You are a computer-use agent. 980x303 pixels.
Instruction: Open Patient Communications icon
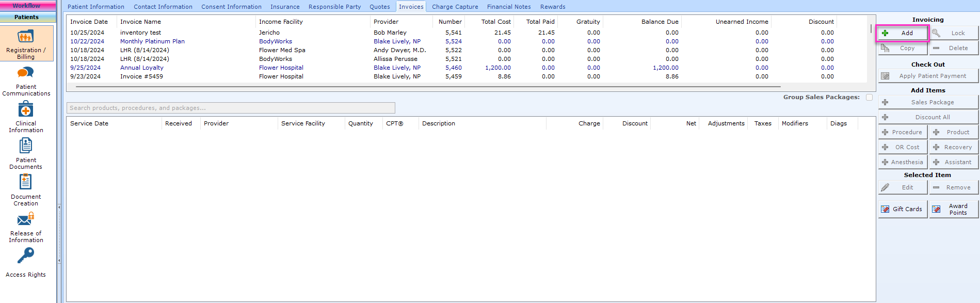26,74
